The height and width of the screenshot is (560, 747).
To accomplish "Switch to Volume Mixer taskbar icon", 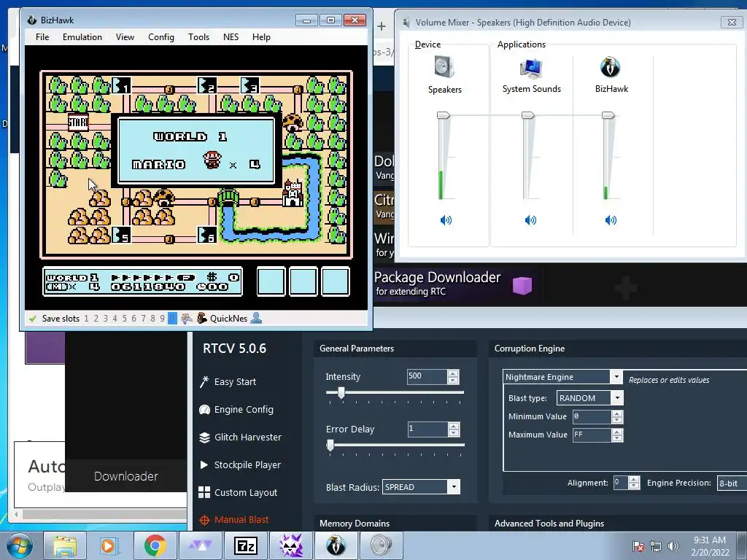I will point(381,545).
